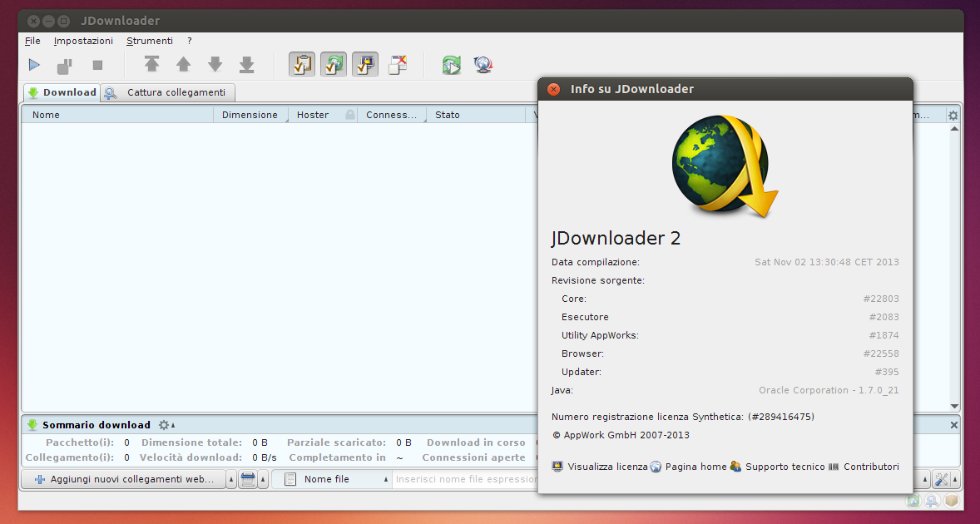This screenshot has height=524, width=980.
Task: Sort by the Dimensione column header
Action: (x=250, y=115)
